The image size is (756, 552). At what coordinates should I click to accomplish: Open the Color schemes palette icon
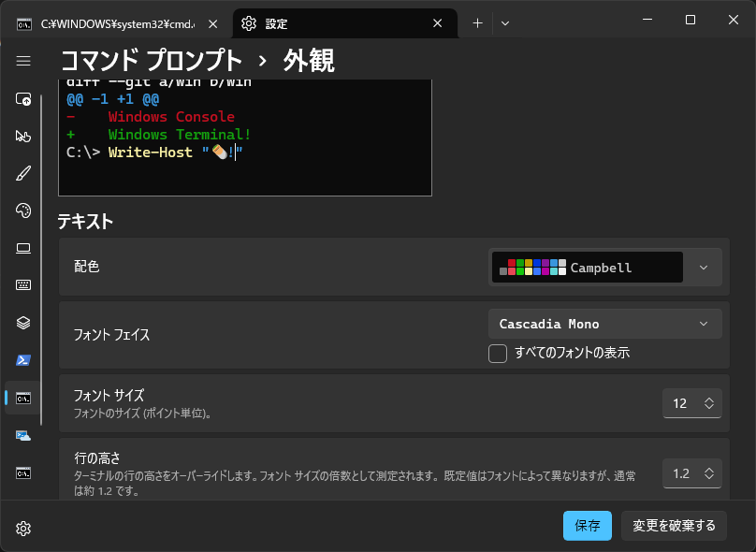[23, 211]
